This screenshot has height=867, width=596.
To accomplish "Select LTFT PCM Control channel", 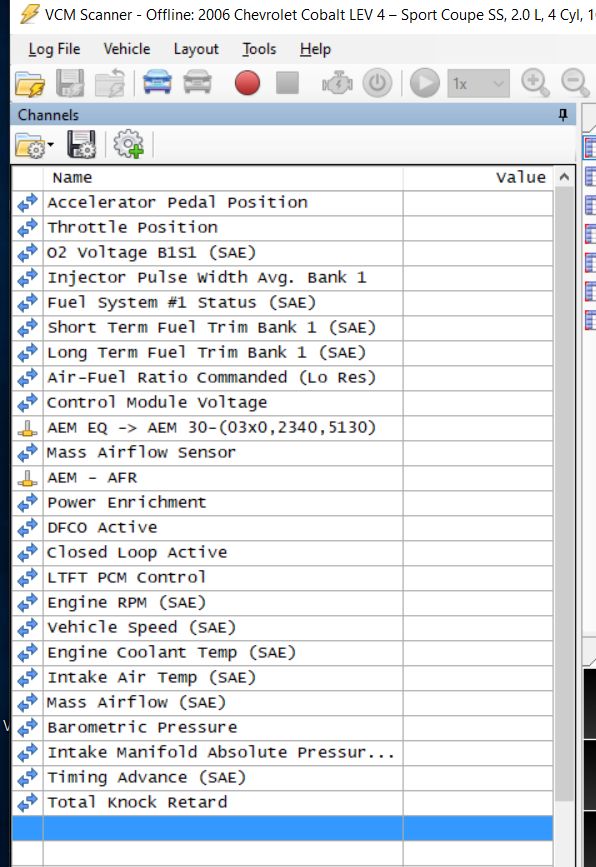I will (283, 577).
